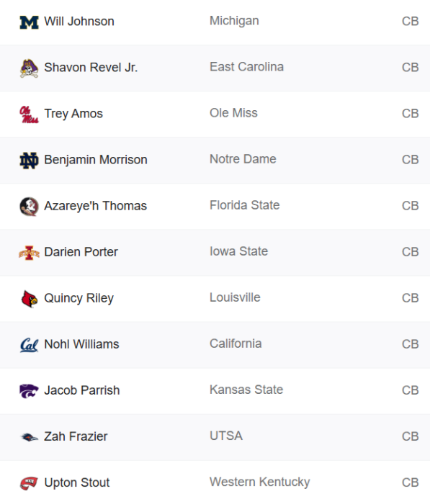Open Upton Stout's player profile

[77, 482]
